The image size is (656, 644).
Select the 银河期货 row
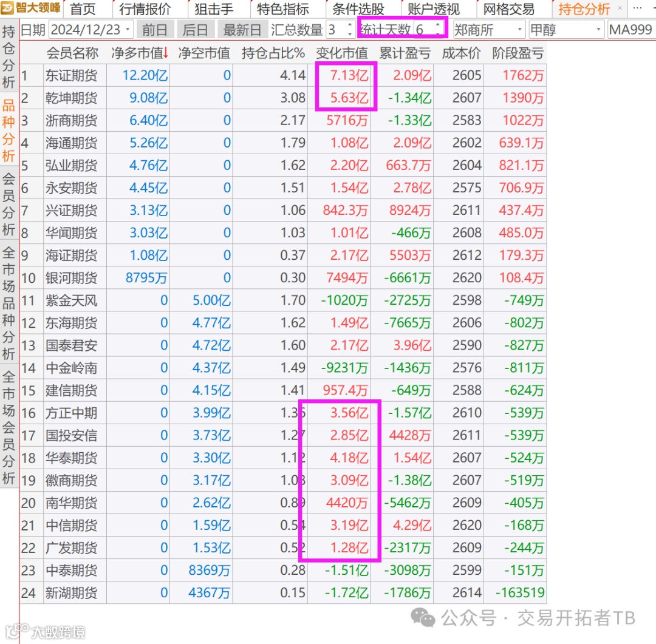point(283,278)
